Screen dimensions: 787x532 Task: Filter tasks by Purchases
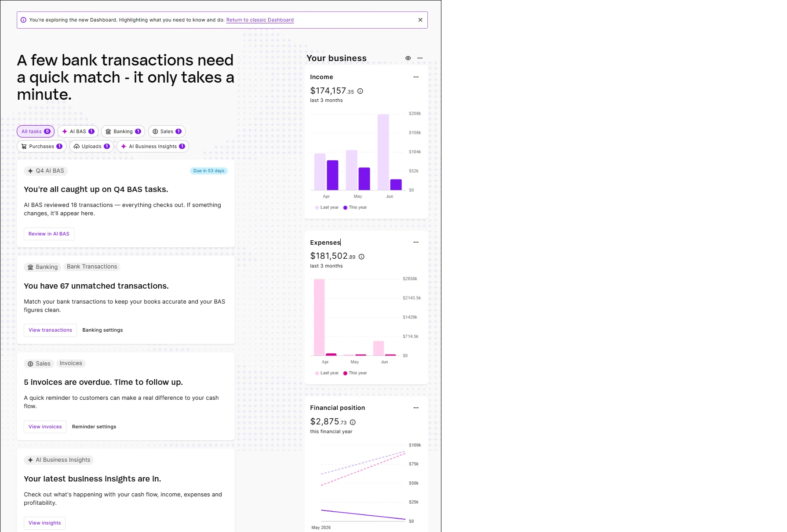click(x=41, y=146)
